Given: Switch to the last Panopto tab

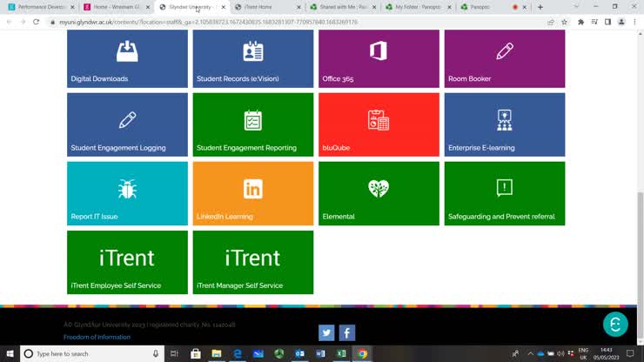Looking at the screenshot, I should 493,7.
